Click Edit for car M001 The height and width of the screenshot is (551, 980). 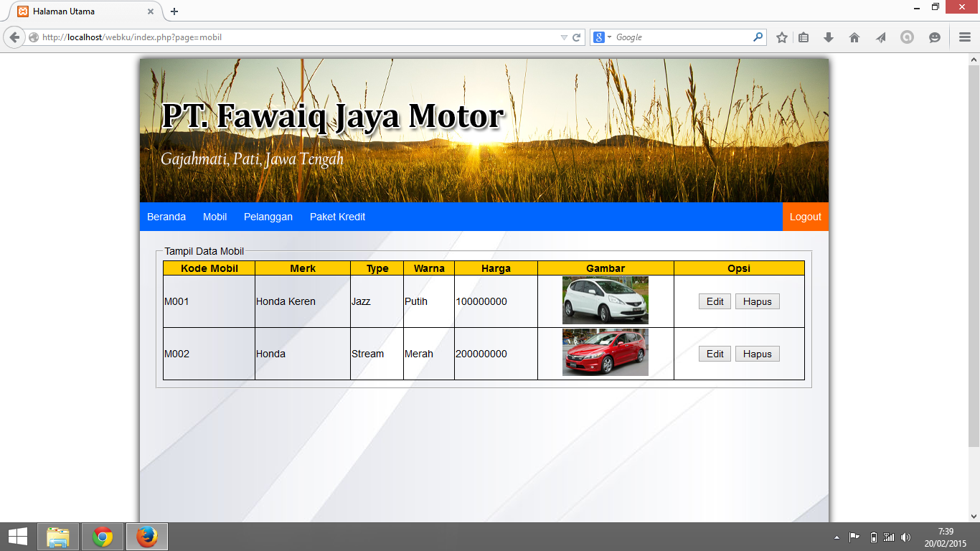715,301
